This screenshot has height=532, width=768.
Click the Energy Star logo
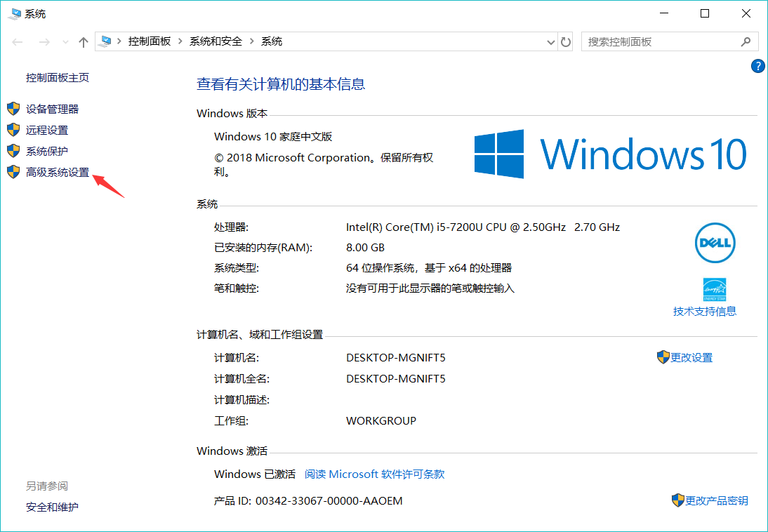715,290
